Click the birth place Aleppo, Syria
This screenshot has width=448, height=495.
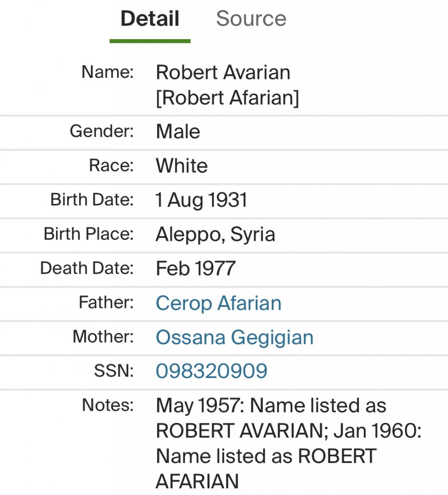click(215, 234)
